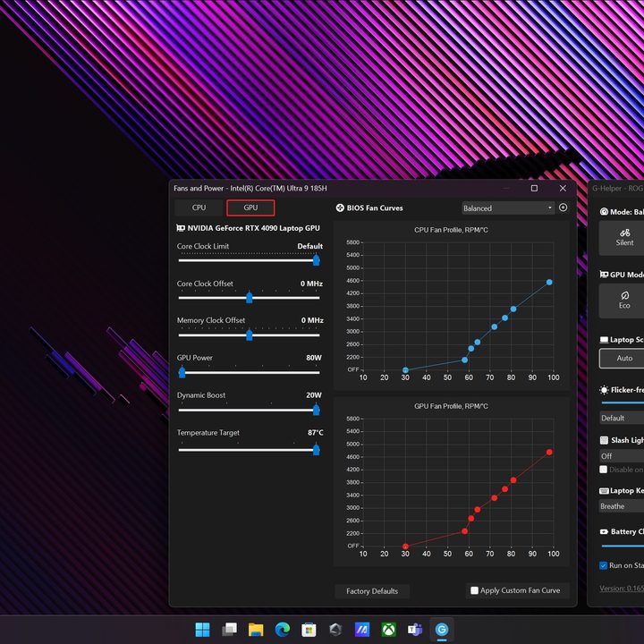Toggle the Run on Startup checkbox
Viewport: 644px width, 644px height.
click(604, 565)
